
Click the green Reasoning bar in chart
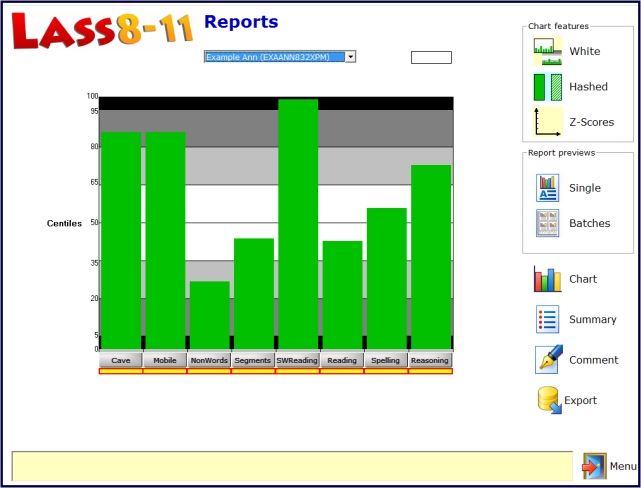(x=431, y=257)
